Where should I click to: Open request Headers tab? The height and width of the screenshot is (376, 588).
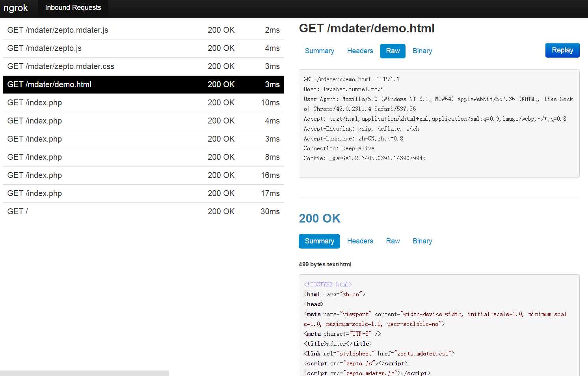coord(360,51)
